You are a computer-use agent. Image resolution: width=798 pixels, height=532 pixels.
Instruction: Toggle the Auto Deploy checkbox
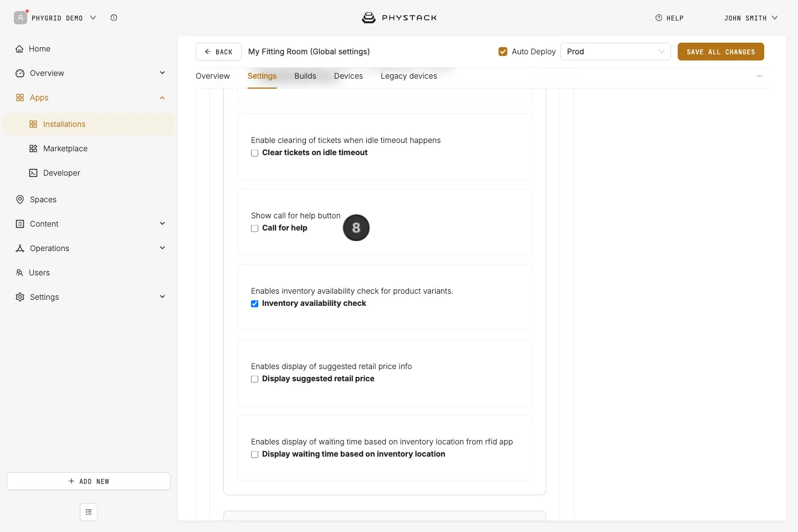(x=503, y=52)
